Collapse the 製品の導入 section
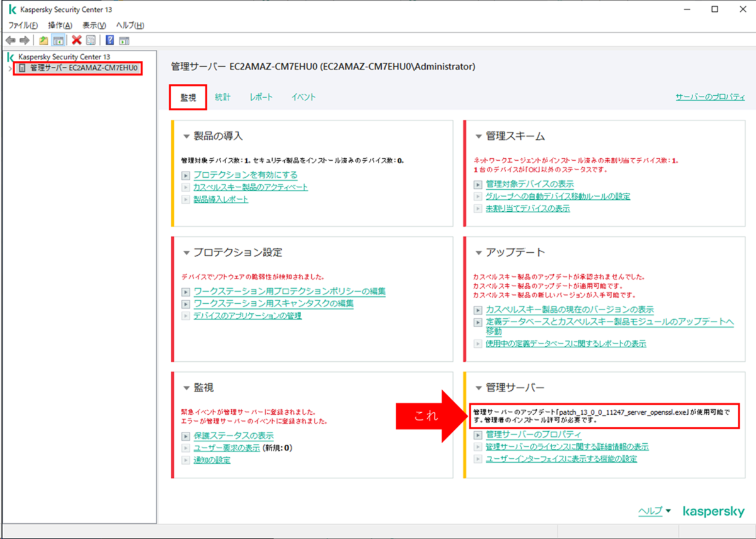This screenshot has width=756, height=539. click(186, 137)
